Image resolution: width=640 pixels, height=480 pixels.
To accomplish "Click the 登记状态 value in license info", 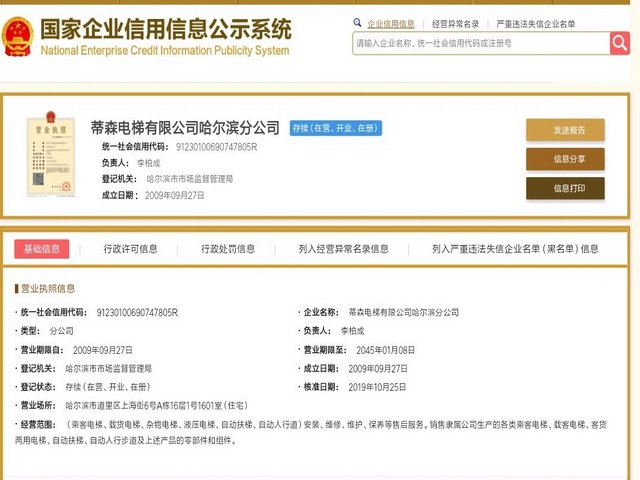I will [x=108, y=387].
